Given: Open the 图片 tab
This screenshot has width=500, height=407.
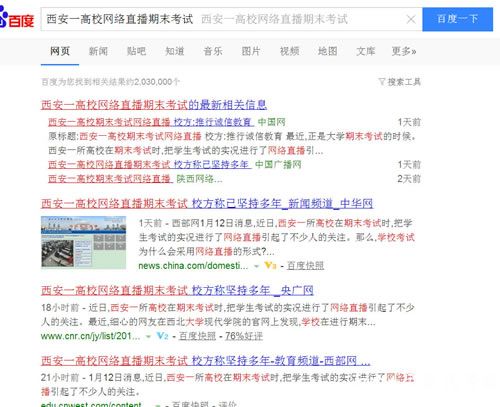Looking at the screenshot, I should (251, 51).
